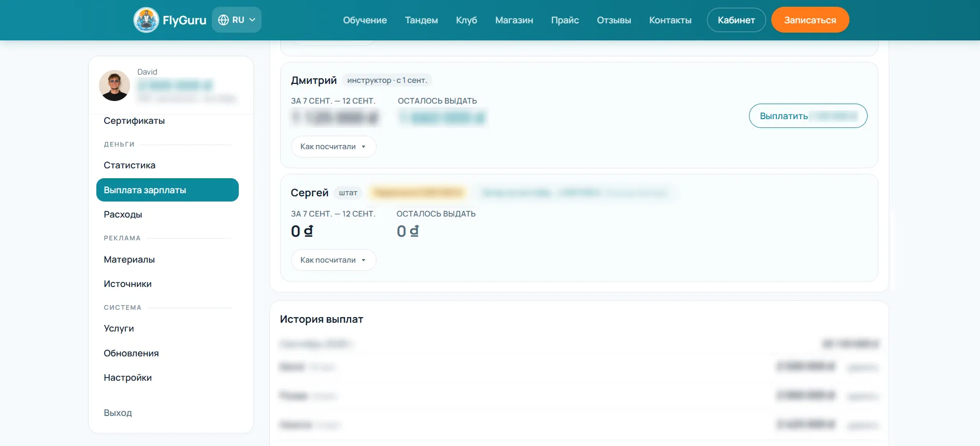Image resolution: width=980 pixels, height=446 pixels.
Task: Click David's profile avatar
Action: [114, 85]
